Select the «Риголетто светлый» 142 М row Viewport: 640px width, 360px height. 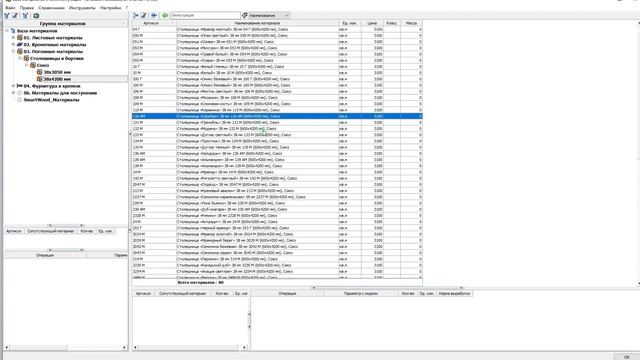277,178
